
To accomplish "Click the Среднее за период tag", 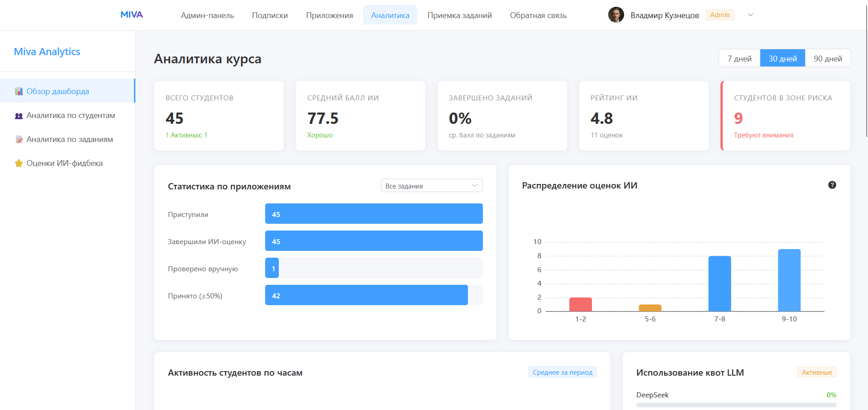I will [x=562, y=372].
